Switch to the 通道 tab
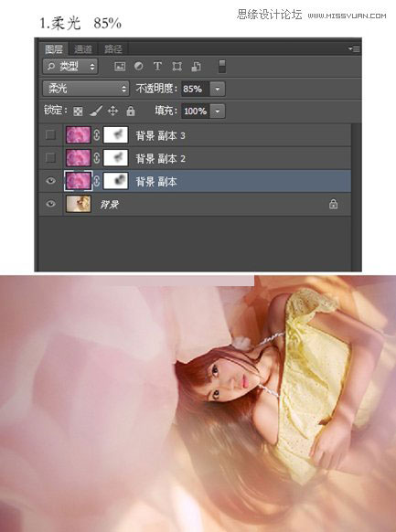The image size is (396, 532). click(83, 49)
